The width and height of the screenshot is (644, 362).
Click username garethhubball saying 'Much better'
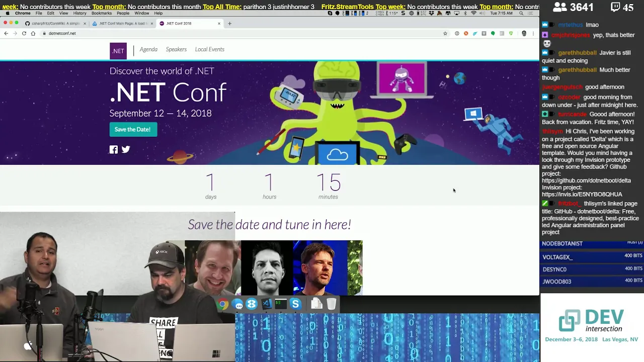click(577, 70)
